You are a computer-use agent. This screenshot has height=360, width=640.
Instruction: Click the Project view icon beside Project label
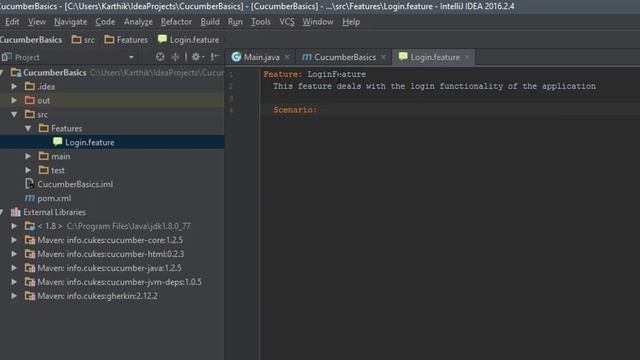click(6, 57)
